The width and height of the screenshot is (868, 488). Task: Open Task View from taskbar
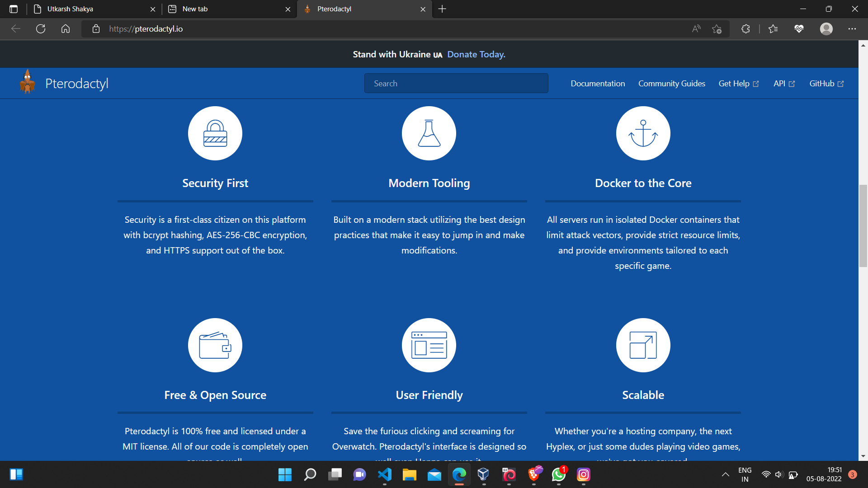335,474
